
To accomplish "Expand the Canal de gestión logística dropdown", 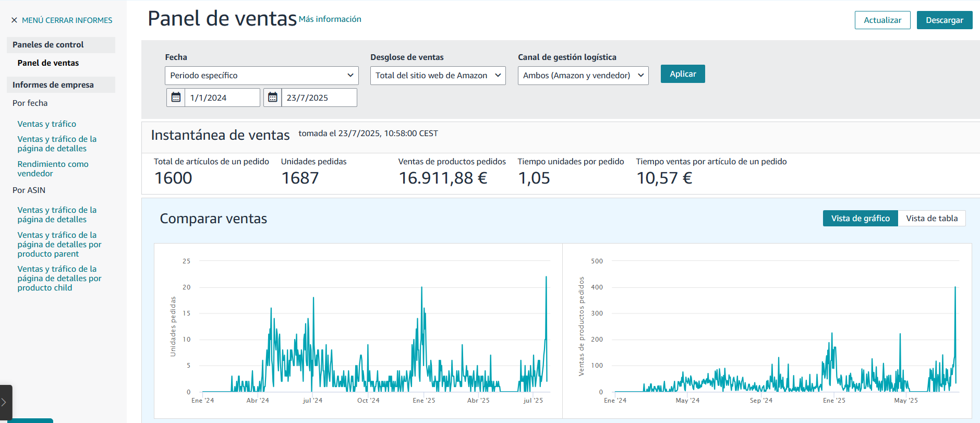I will [x=583, y=76].
